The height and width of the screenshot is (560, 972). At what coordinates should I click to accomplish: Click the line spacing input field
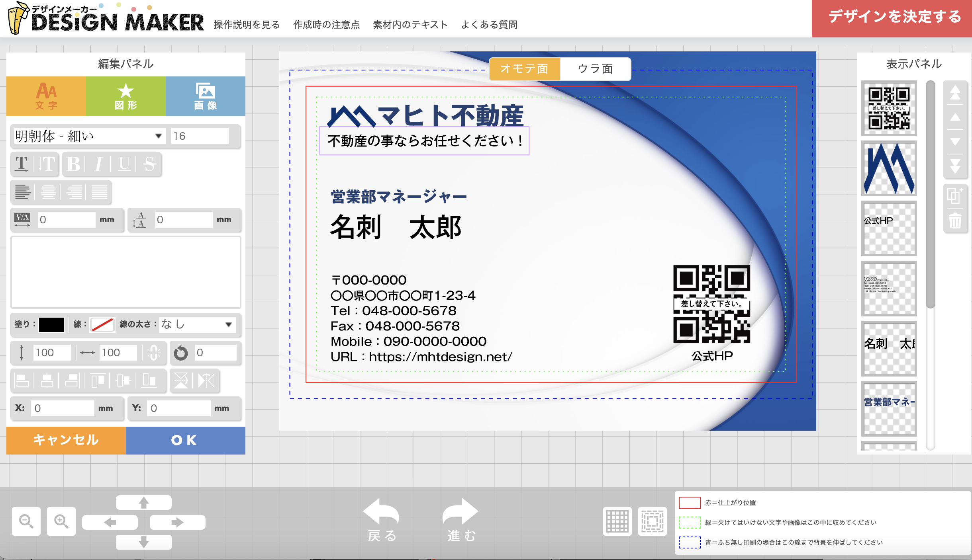coord(184,220)
